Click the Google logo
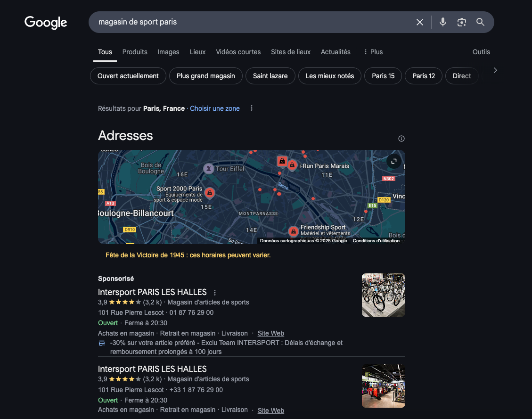This screenshot has height=419, width=532. point(46,23)
